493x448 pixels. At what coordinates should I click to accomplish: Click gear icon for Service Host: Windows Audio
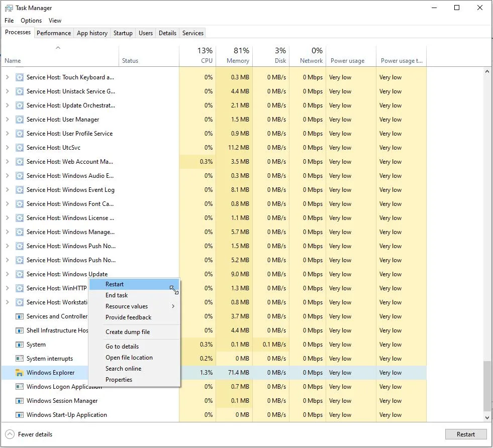pyautogui.click(x=20, y=176)
